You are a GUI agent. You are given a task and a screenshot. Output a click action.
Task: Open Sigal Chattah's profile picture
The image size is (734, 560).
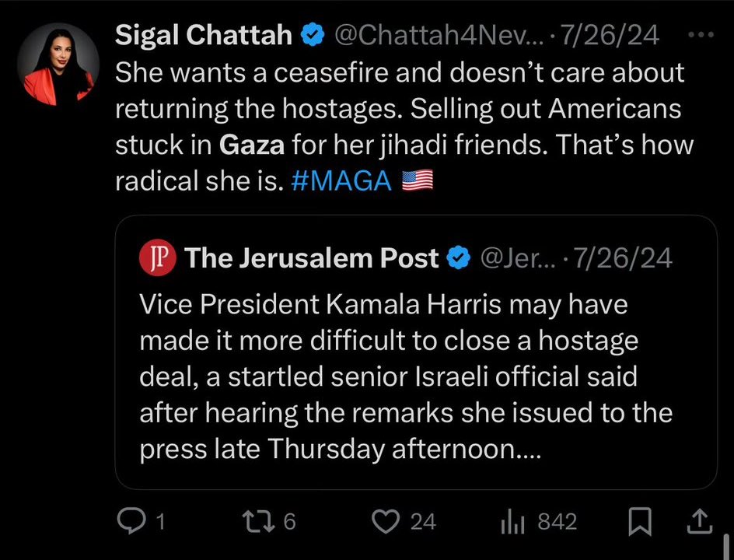(x=58, y=67)
